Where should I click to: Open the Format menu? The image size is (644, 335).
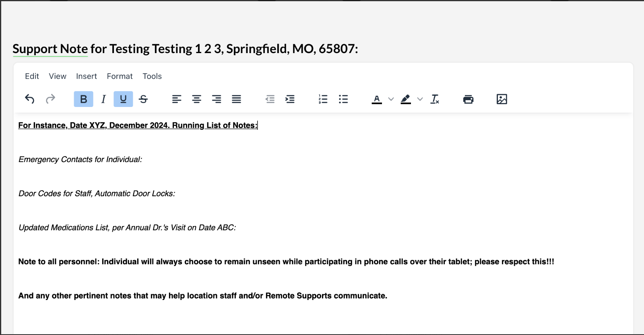tap(120, 76)
